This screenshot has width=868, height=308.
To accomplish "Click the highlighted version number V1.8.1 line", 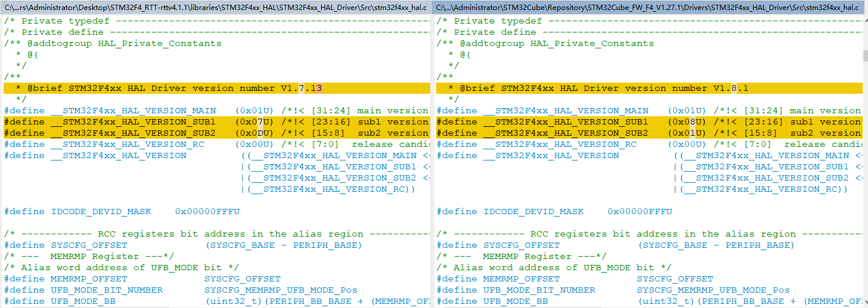I will [648, 89].
